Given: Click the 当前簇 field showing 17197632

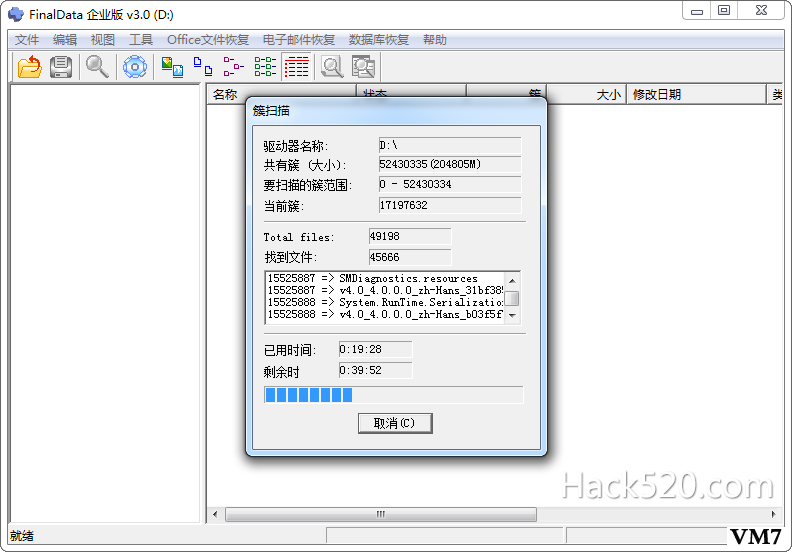Looking at the screenshot, I should pyautogui.click(x=450, y=205).
